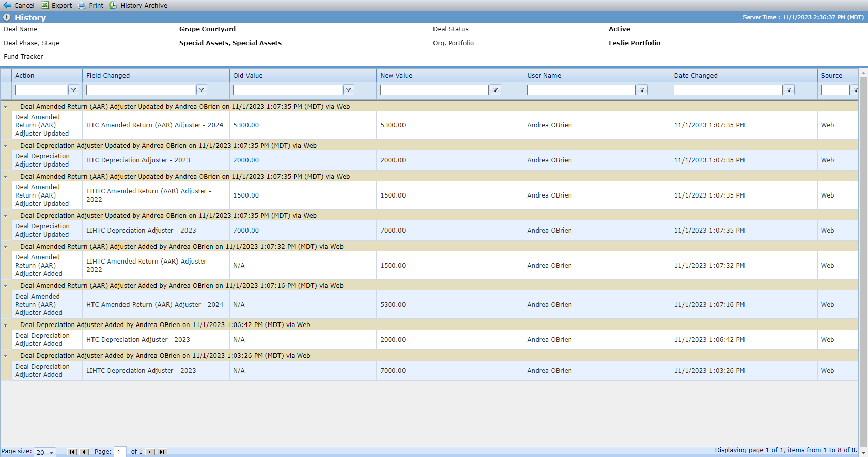Focus the New Value filter text box
This screenshot has height=457, width=868.
pyautogui.click(x=435, y=90)
